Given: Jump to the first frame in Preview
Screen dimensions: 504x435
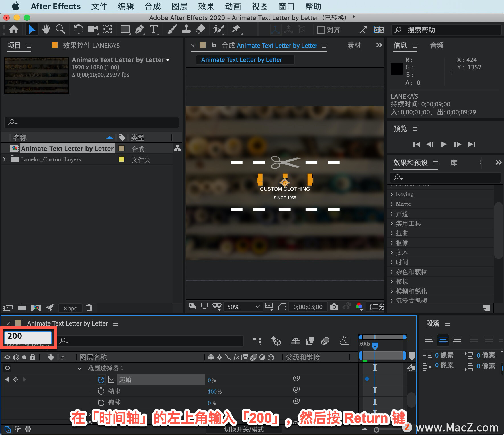Looking at the screenshot, I should tap(417, 144).
